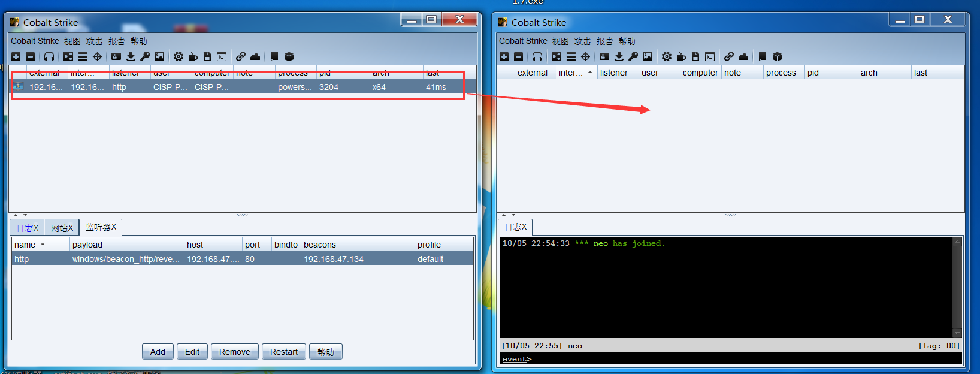
Task: Show pivot graph view in the listeners window
Action: (68, 56)
